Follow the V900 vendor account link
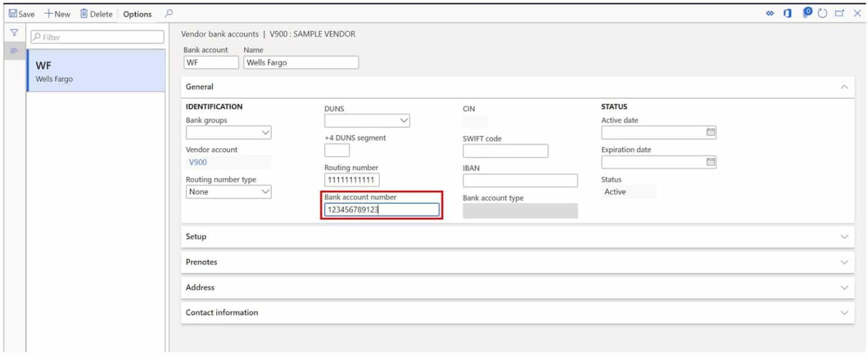This screenshot has height=355, width=868. click(196, 161)
